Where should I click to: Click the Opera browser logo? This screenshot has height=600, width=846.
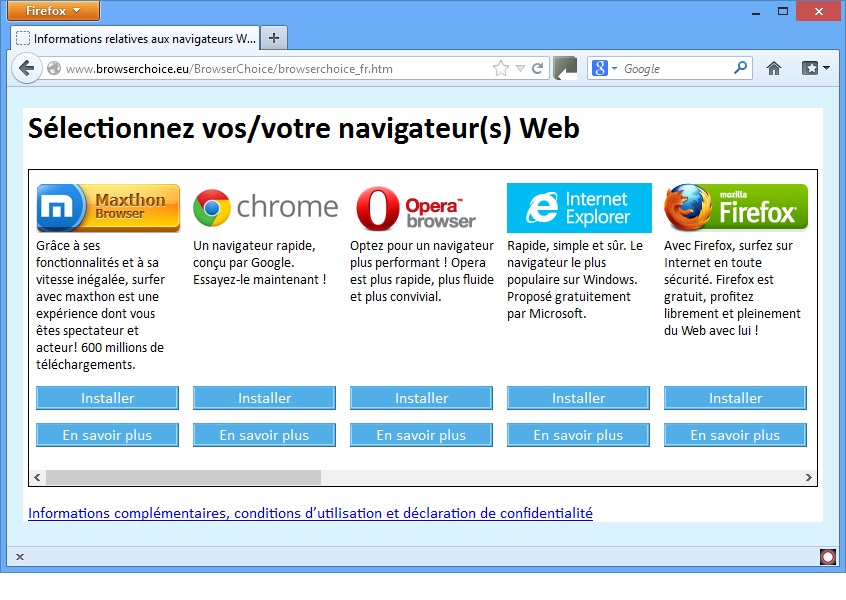pos(416,208)
